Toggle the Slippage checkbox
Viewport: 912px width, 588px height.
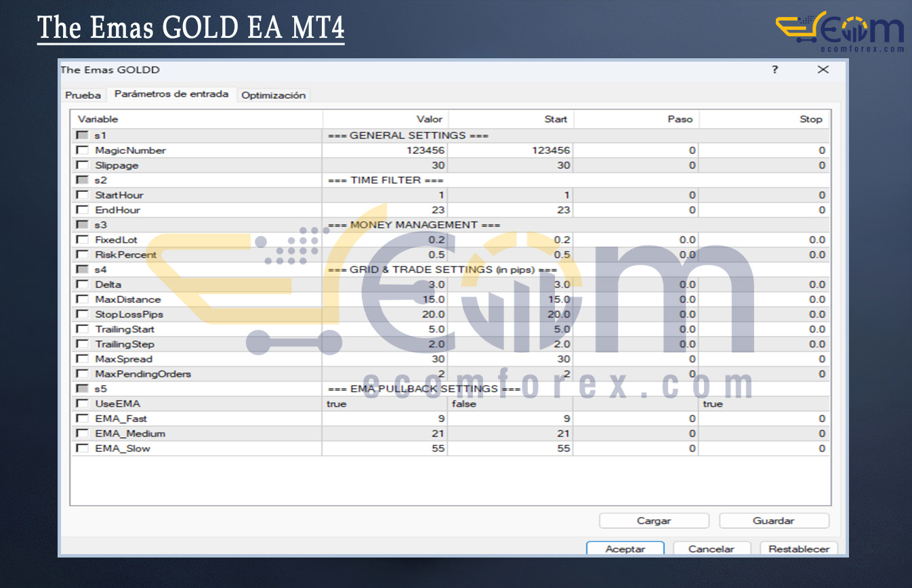pos(83,165)
